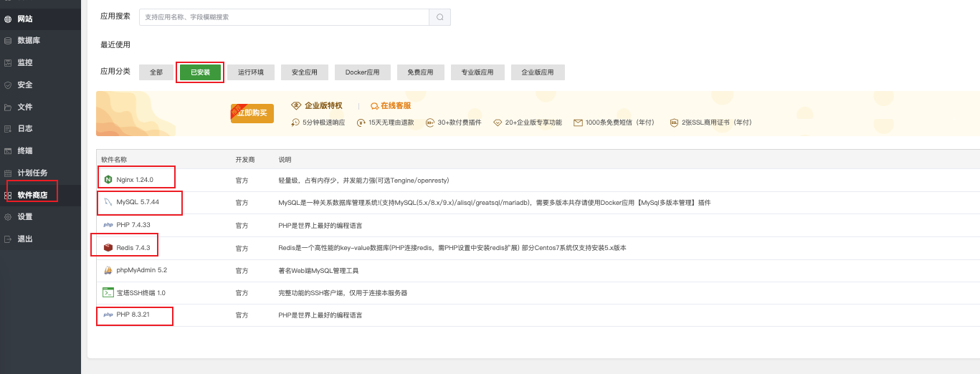This screenshot has height=374, width=980.
Task: Click the 网站 globe icon in sidebar
Action: pyautogui.click(x=8, y=19)
